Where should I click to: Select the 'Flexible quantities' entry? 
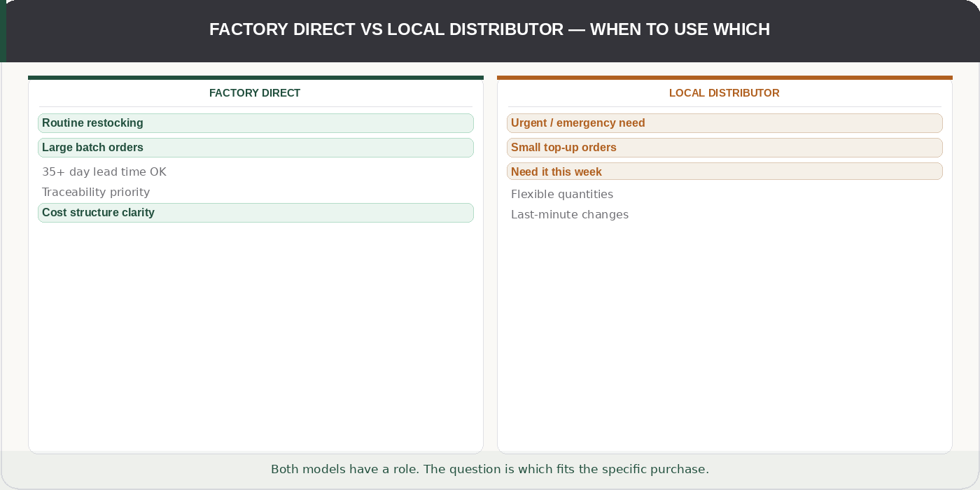point(563,194)
